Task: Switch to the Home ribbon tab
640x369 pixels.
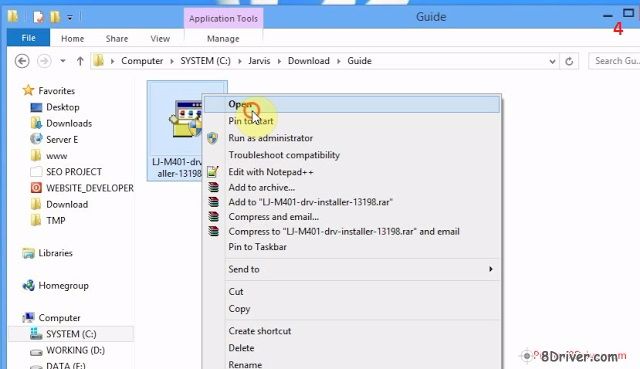Action: click(72, 38)
